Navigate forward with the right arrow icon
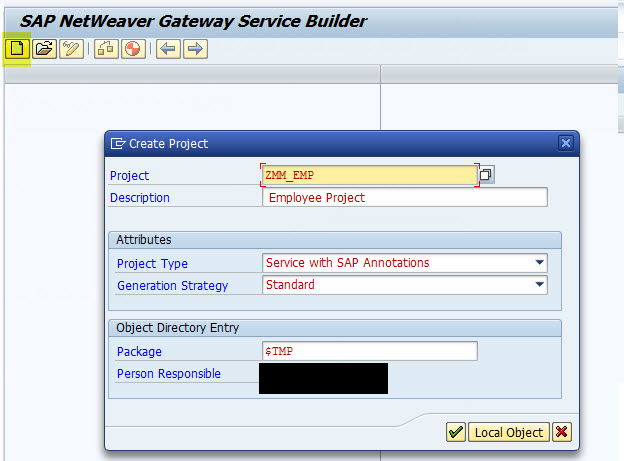Viewport: 624px width, 461px height. 195,49
